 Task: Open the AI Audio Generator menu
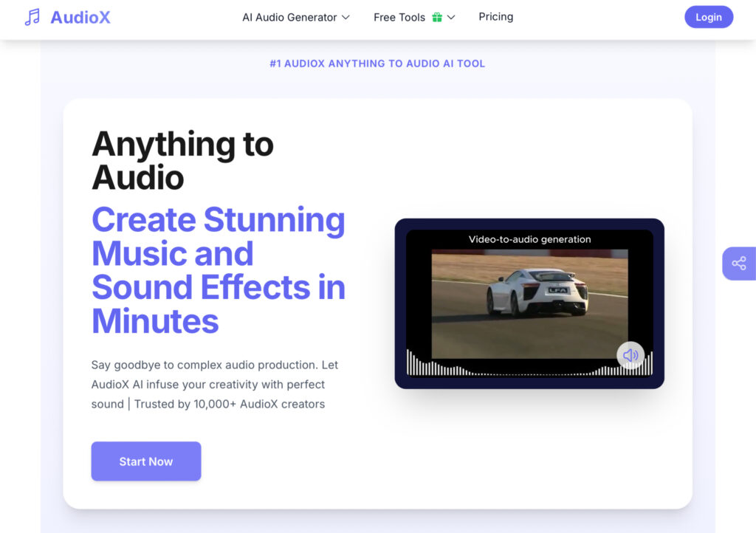(295, 18)
